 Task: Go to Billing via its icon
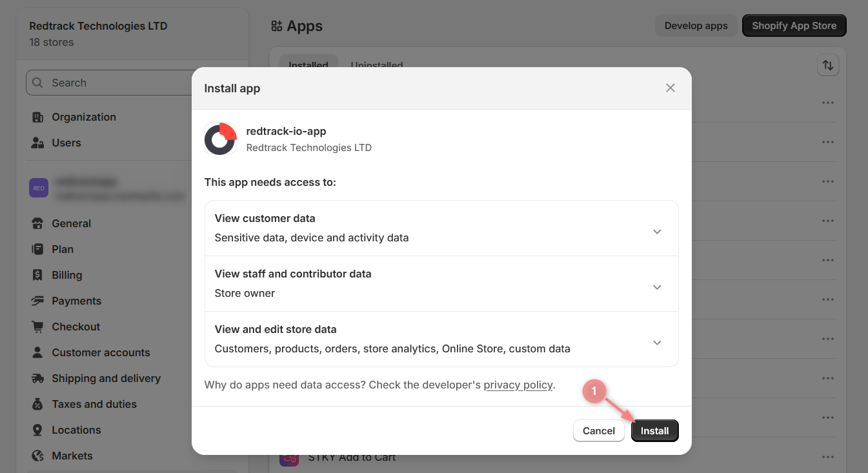[x=38, y=276]
